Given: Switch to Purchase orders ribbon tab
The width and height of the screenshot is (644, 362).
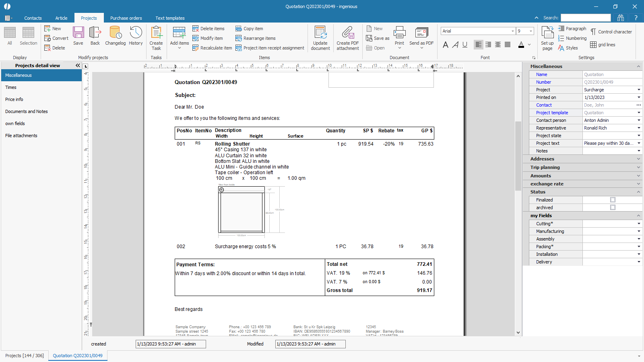Looking at the screenshot, I should [126, 18].
